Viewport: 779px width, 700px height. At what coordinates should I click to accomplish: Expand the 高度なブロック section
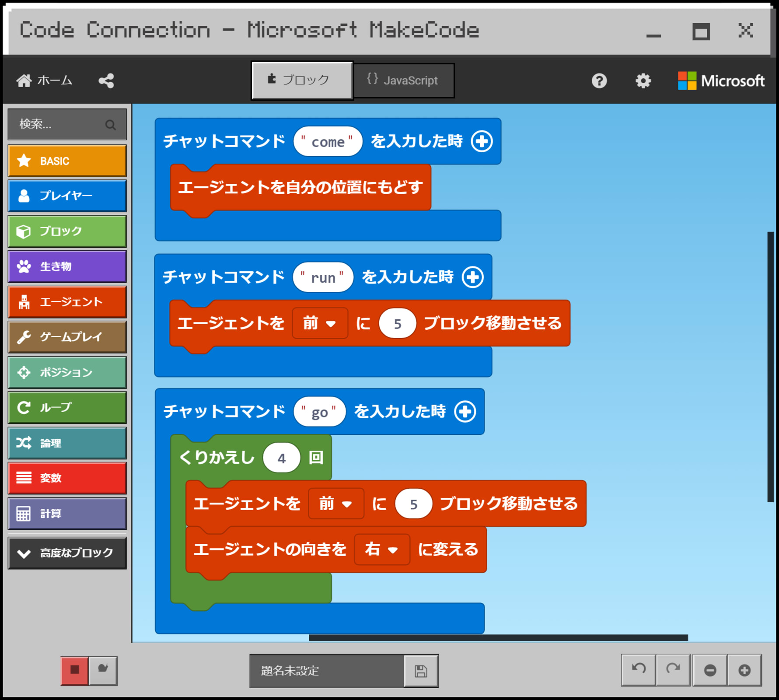tap(67, 553)
